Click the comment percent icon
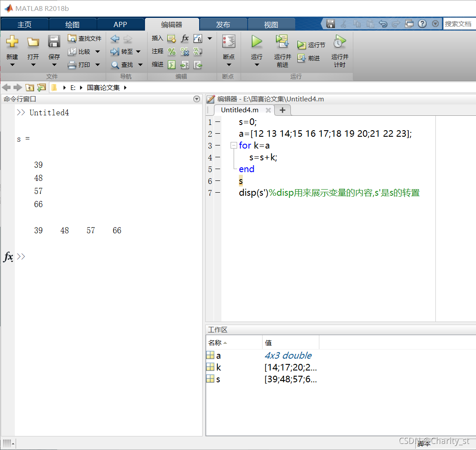476x450 pixels. pos(172,52)
